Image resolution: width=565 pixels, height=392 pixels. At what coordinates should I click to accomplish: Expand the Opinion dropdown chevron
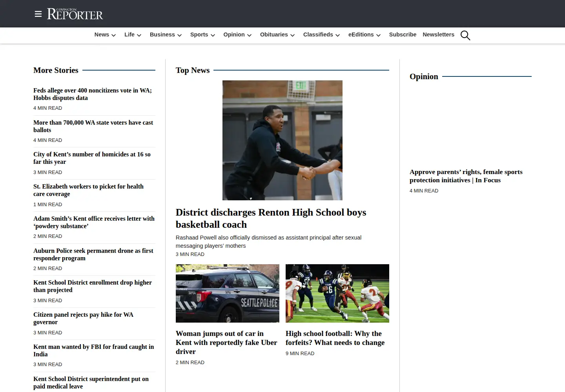(249, 35)
